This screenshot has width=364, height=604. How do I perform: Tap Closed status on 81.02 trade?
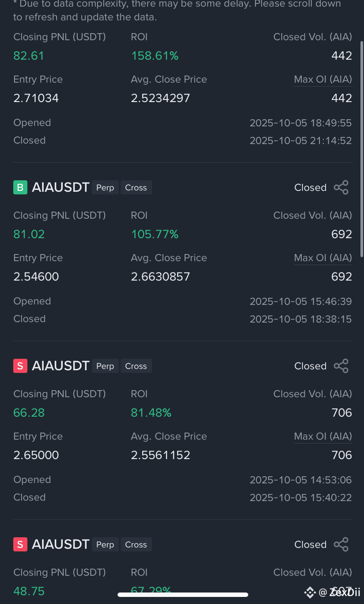(311, 188)
